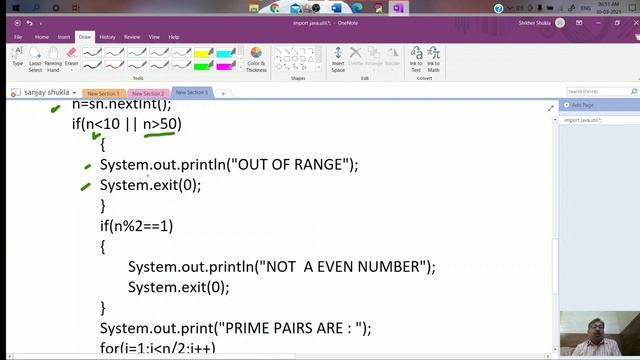Click Insert Space tool
The image size is (640, 360).
click(x=338, y=60)
